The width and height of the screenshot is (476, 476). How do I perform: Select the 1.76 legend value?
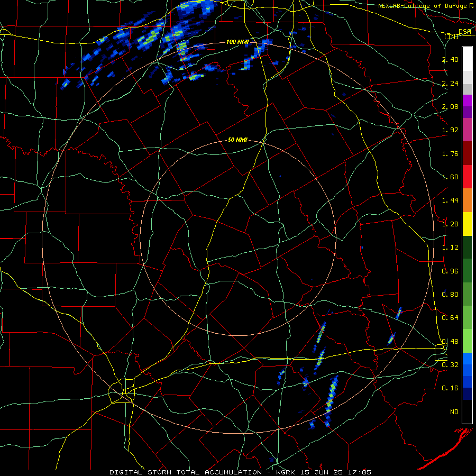coord(450,153)
